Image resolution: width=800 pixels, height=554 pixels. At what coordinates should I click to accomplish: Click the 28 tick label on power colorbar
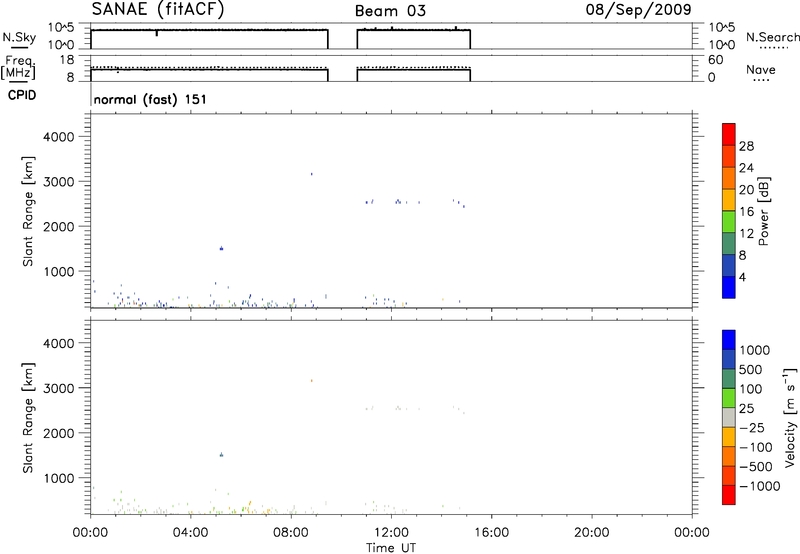point(746,146)
